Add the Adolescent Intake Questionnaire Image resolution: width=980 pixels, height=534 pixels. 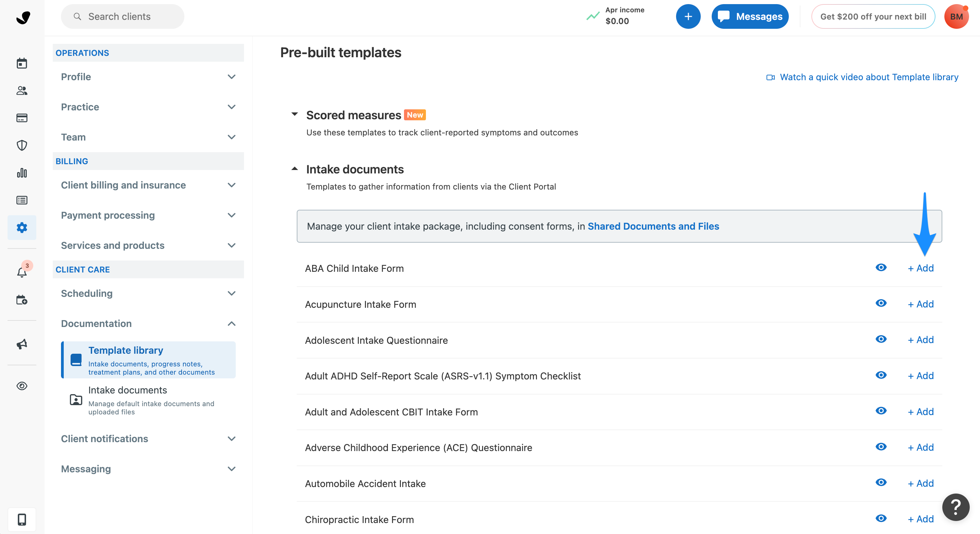[920, 340]
